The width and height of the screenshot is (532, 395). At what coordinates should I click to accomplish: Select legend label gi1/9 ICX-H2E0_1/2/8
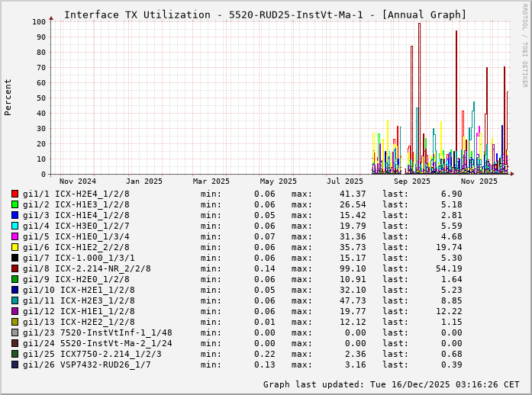click(x=76, y=279)
